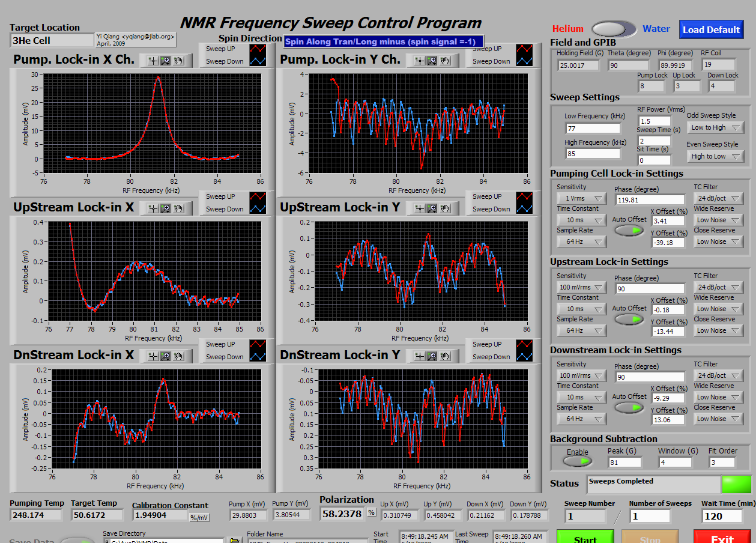Open Upstream Wide Reserve dropdown
The image size is (756, 543).
tap(719, 309)
